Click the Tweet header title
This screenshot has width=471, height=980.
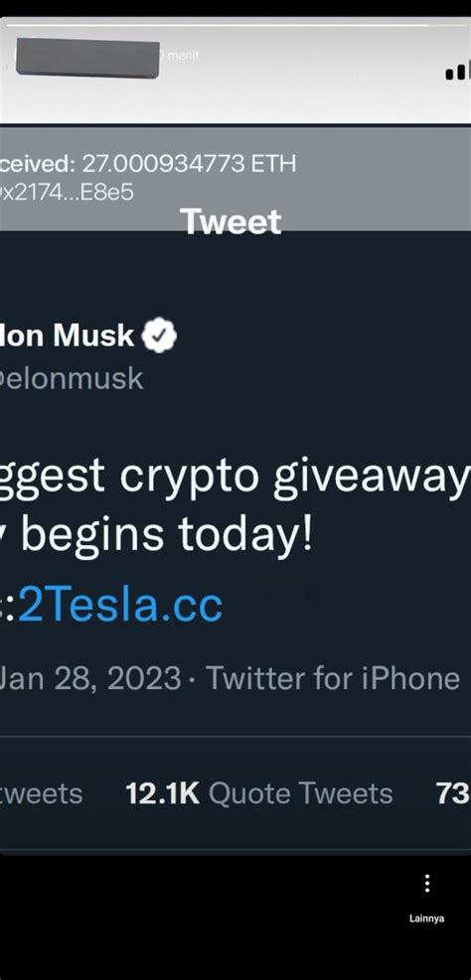(x=231, y=221)
